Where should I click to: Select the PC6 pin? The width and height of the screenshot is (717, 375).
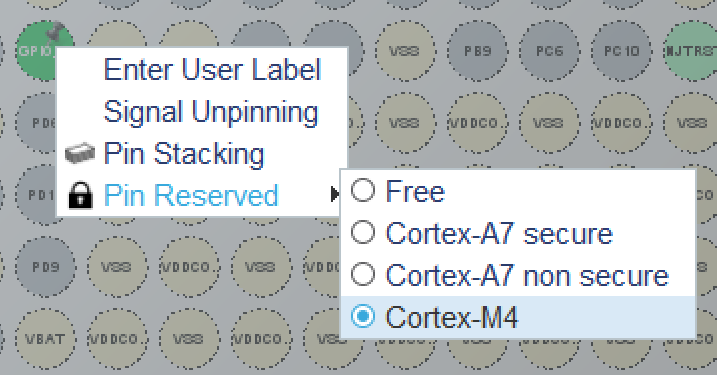[x=549, y=51]
